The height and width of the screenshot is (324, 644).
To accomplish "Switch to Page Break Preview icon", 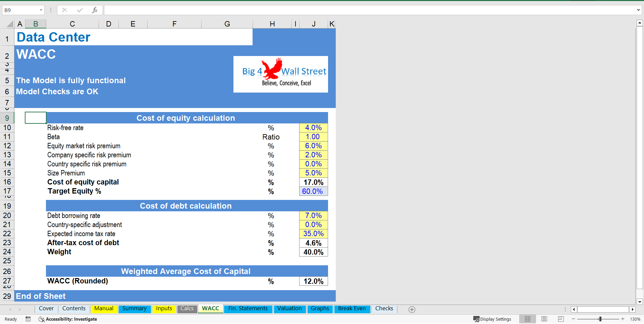I will point(561,319).
